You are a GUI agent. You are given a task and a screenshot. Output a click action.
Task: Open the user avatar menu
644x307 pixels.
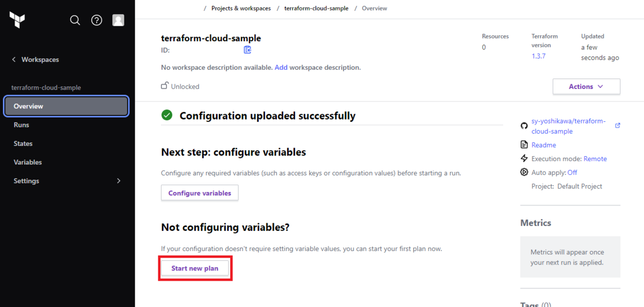click(118, 20)
